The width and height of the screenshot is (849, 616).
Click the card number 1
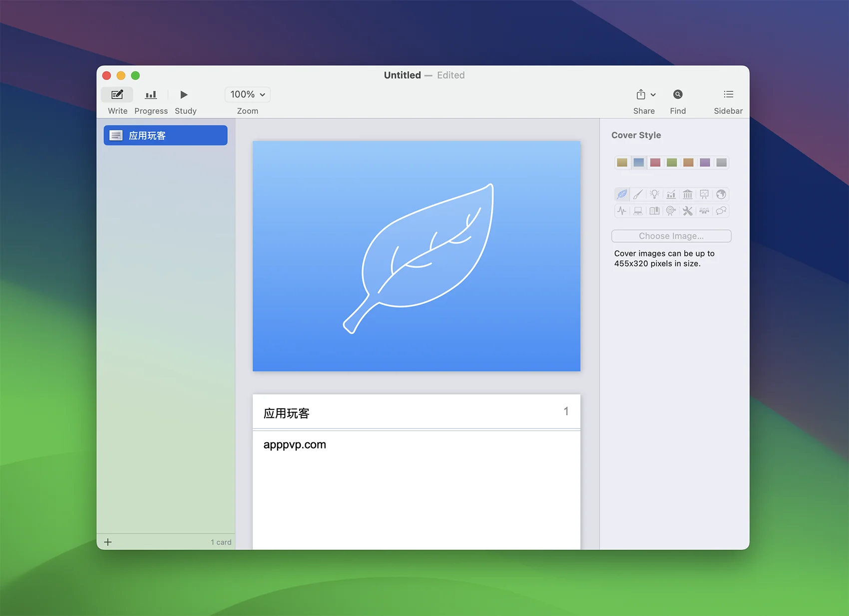tap(566, 411)
